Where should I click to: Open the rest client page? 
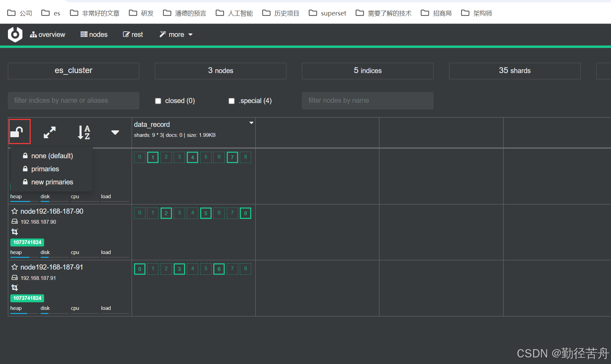(x=133, y=34)
